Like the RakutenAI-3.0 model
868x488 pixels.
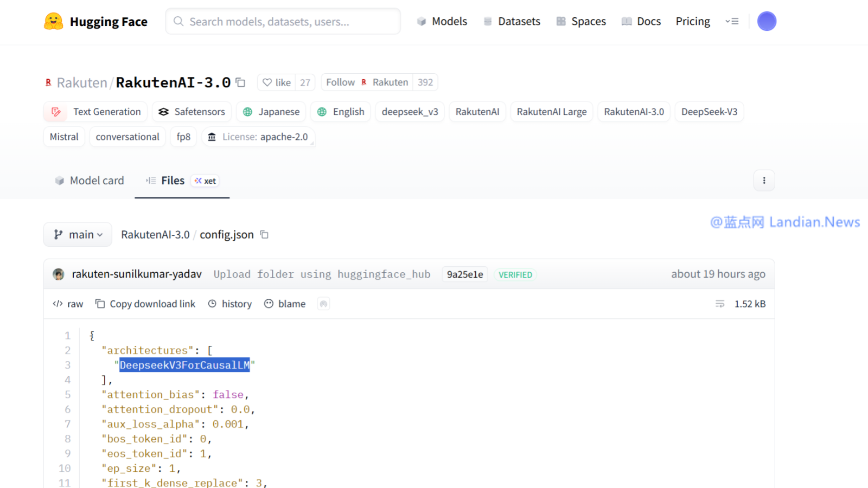point(277,82)
